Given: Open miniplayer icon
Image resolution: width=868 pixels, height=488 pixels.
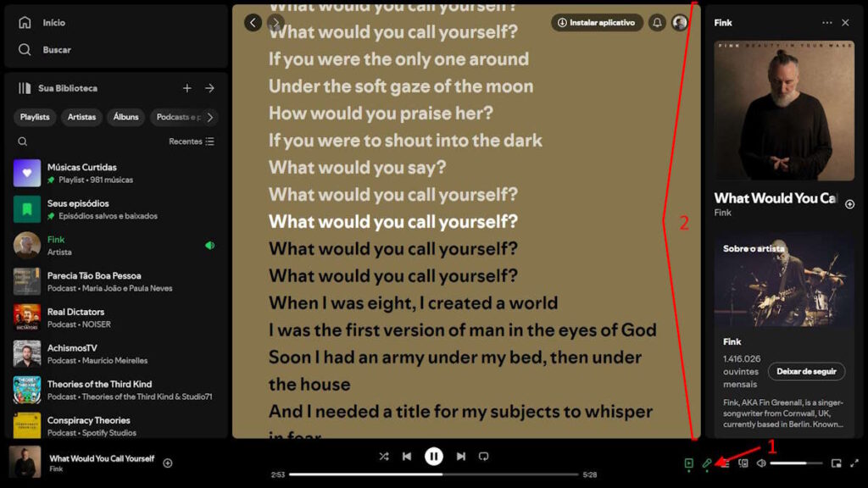Looking at the screenshot, I should [x=837, y=463].
